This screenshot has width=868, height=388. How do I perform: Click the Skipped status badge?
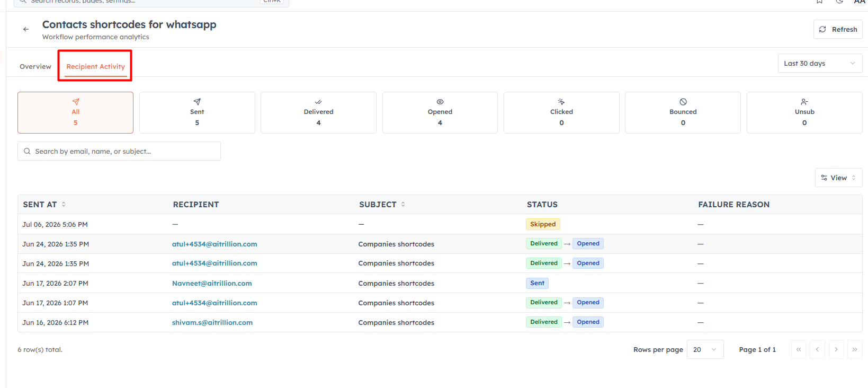(x=543, y=224)
